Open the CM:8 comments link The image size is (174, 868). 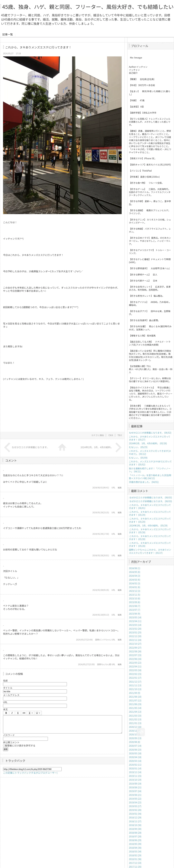[x=110, y=435]
